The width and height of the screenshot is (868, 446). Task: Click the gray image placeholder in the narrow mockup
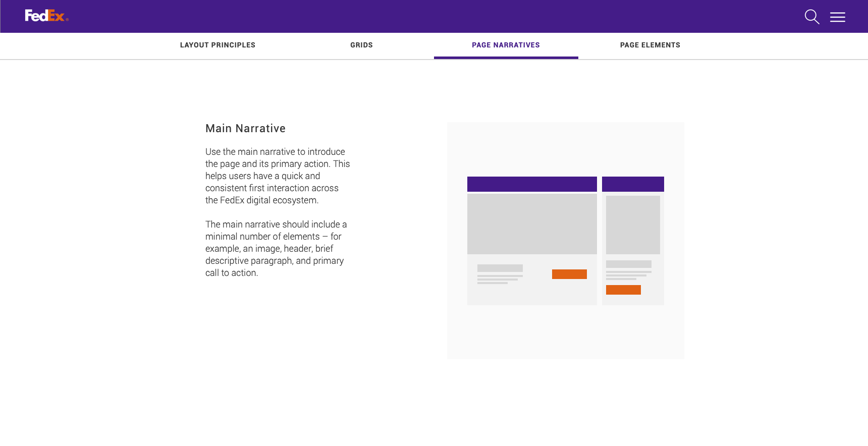633,225
